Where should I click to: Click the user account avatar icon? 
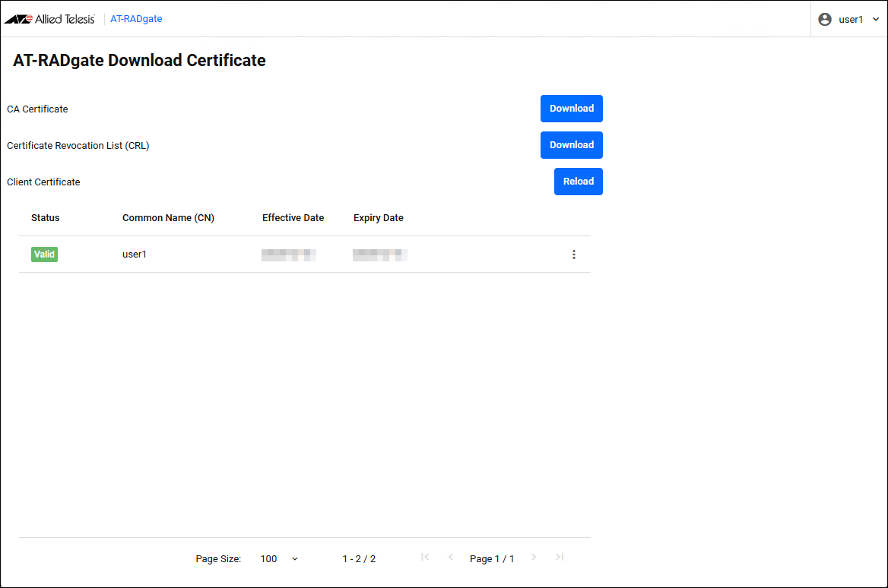(825, 19)
